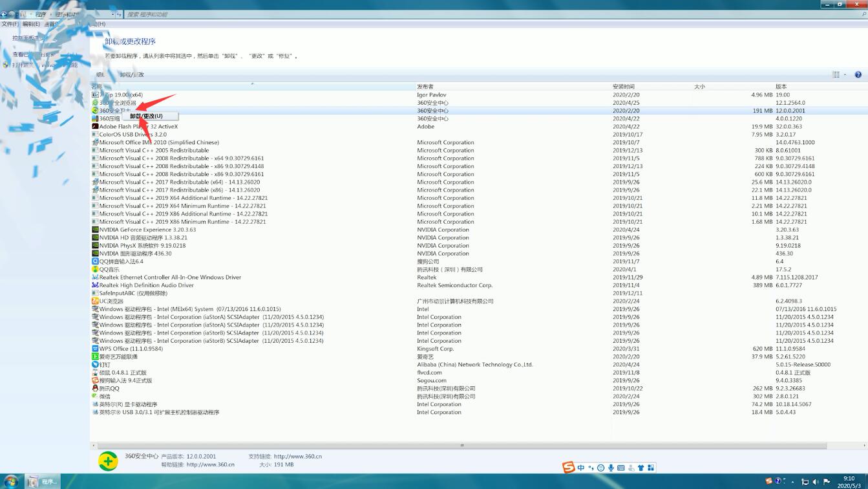
Task: Open the Sogou toolbox grid icon
Action: click(651, 468)
